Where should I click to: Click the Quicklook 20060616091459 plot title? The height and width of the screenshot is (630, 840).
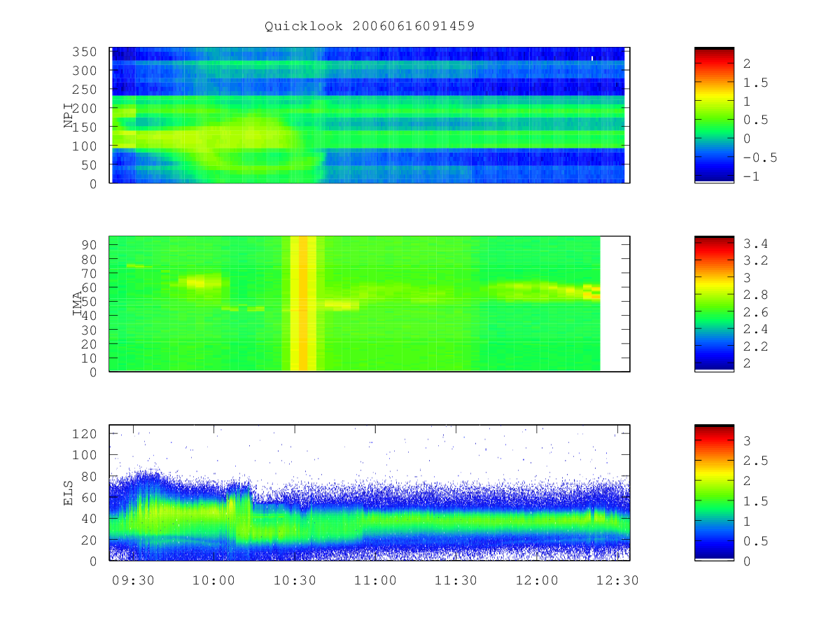(370, 27)
